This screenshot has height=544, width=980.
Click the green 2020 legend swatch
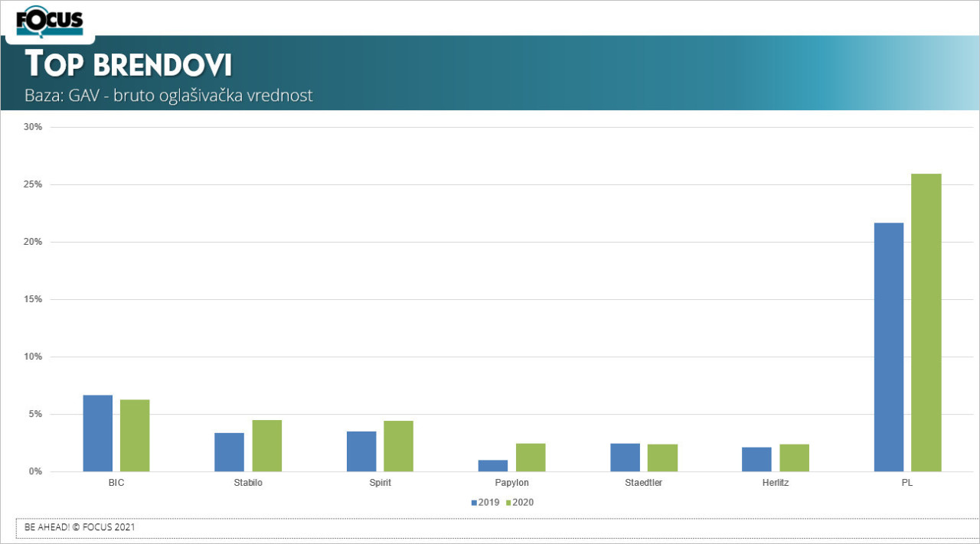pos(509,503)
